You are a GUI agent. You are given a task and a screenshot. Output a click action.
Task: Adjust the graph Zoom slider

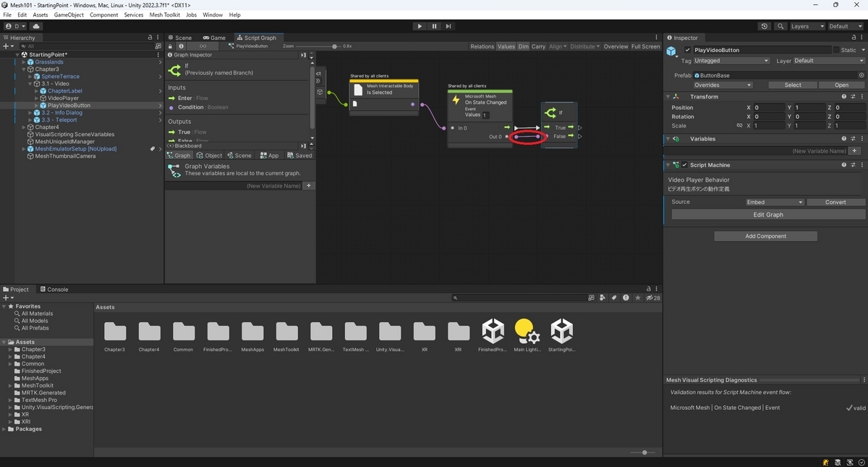334,46
